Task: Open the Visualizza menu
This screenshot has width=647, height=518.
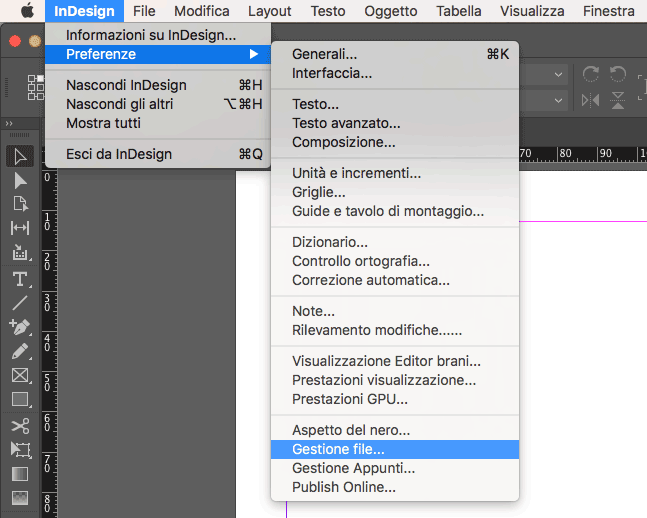Action: (x=532, y=11)
